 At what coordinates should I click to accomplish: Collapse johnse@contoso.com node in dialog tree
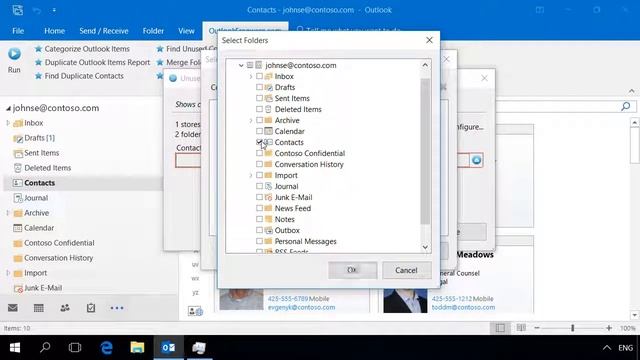[x=241, y=65]
